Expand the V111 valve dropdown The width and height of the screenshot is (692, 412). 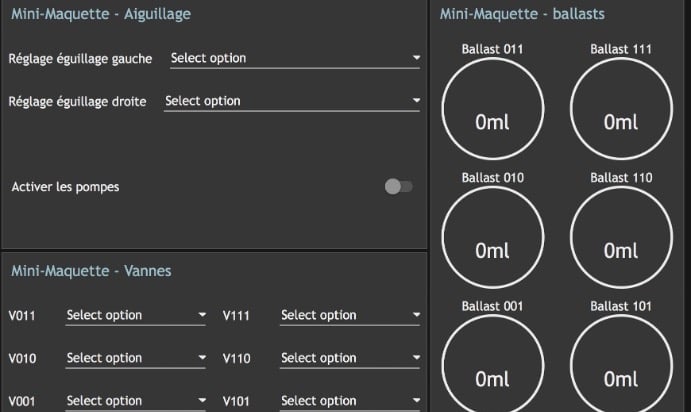(350, 316)
